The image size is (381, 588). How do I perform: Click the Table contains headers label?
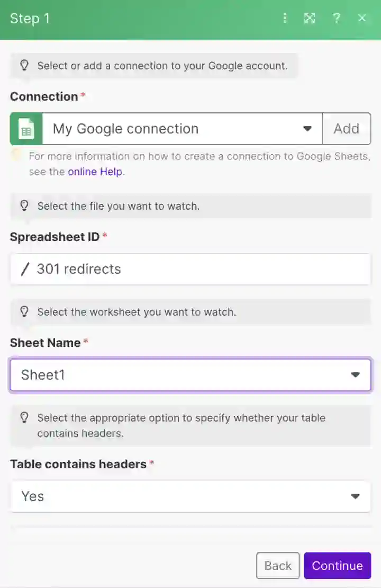pos(78,464)
